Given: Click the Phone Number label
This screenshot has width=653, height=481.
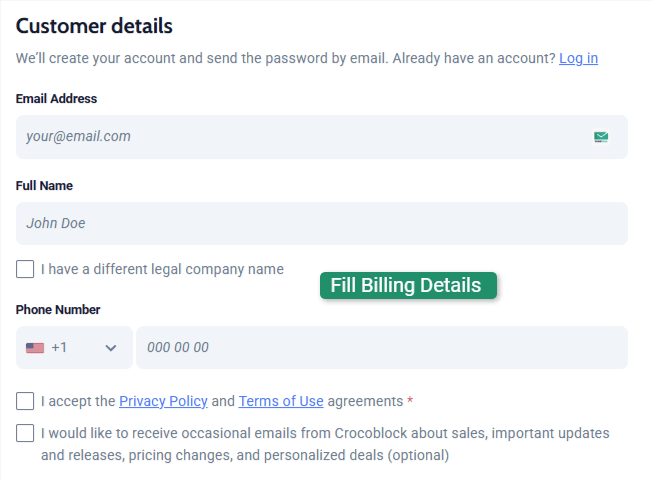Looking at the screenshot, I should coord(58,310).
